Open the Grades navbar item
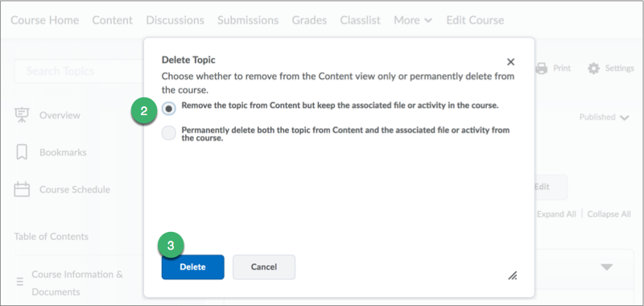The height and width of the screenshot is (306, 644). click(309, 20)
